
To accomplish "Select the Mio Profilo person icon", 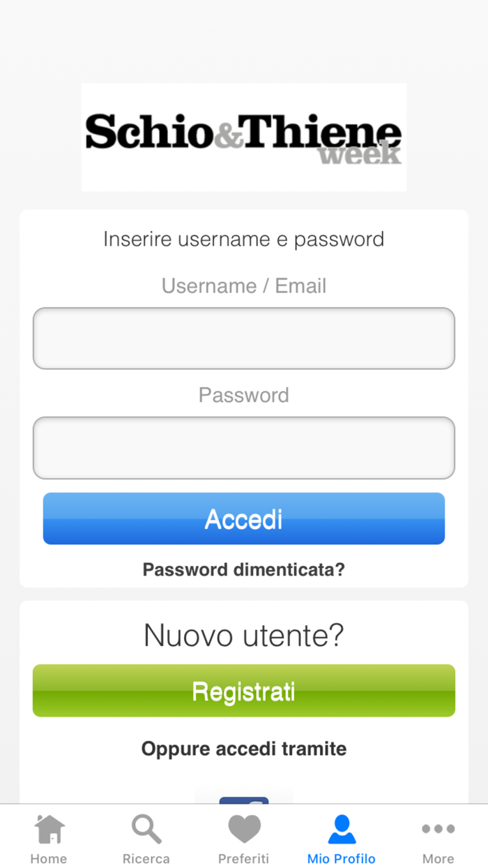I will click(342, 830).
